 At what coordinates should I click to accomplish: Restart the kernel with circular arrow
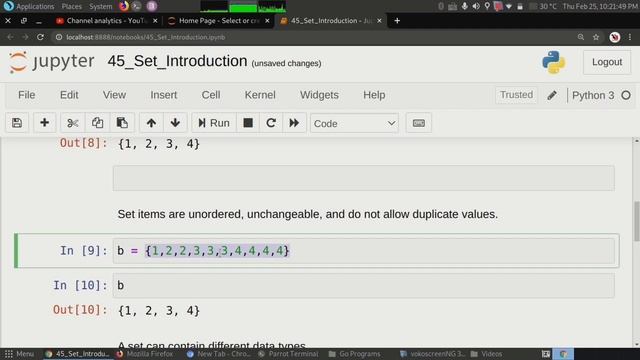pos(271,123)
